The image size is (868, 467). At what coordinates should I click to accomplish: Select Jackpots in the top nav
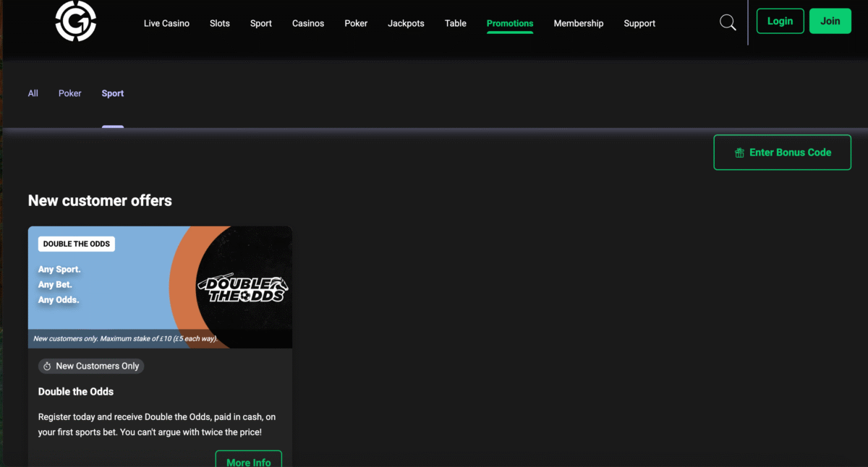pyautogui.click(x=406, y=23)
